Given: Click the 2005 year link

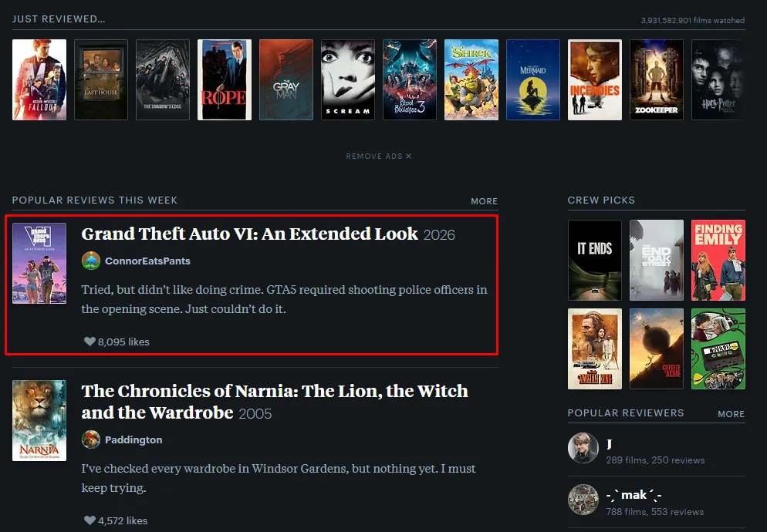Looking at the screenshot, I should click(255, 414).
